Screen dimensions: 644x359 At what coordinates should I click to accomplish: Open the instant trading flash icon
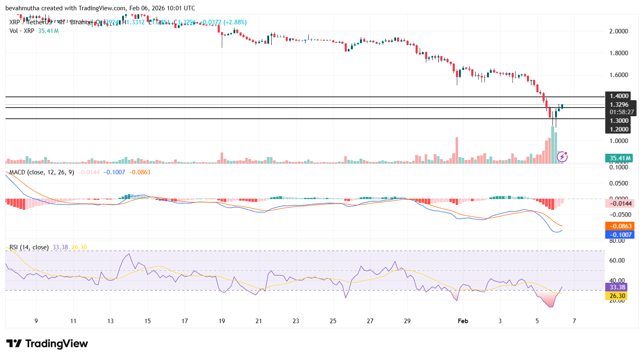562,157
